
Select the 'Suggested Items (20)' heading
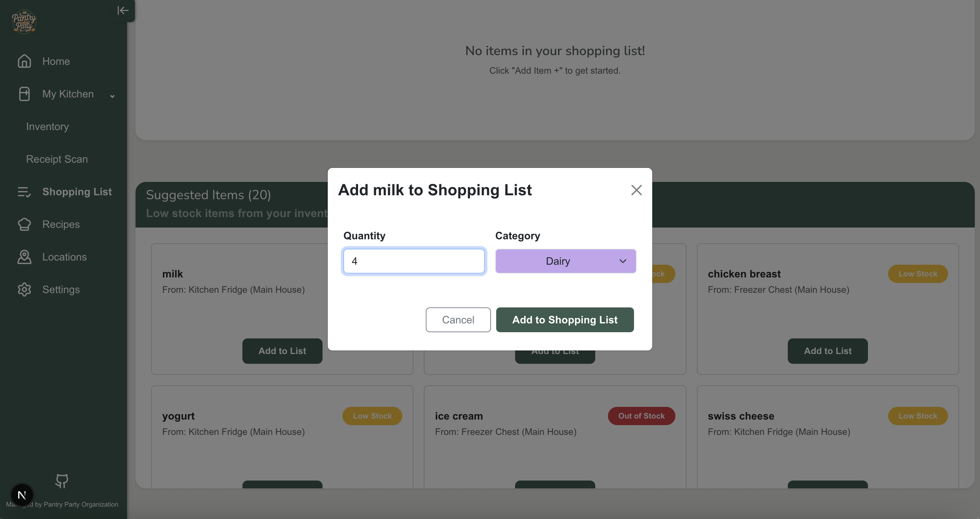click(209, 195)
